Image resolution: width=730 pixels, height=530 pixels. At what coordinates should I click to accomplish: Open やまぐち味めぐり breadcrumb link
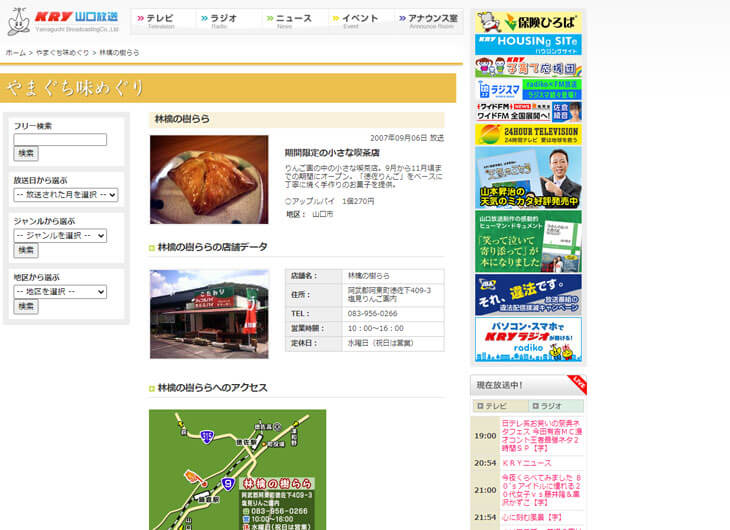point(62,53)
